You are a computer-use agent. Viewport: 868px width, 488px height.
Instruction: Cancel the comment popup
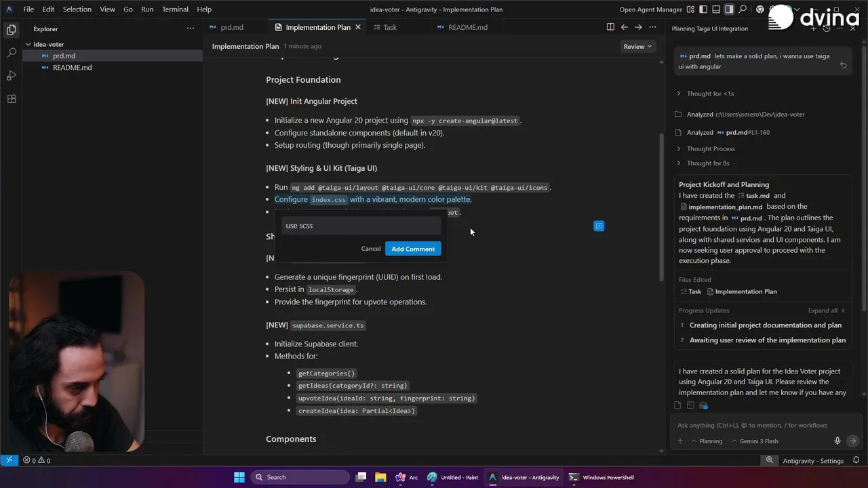point(371,249)
